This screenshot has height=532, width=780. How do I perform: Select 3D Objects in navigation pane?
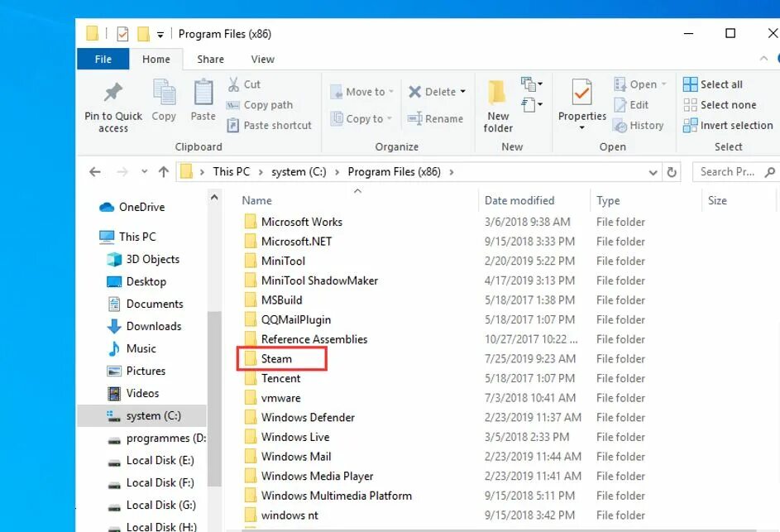143,259
